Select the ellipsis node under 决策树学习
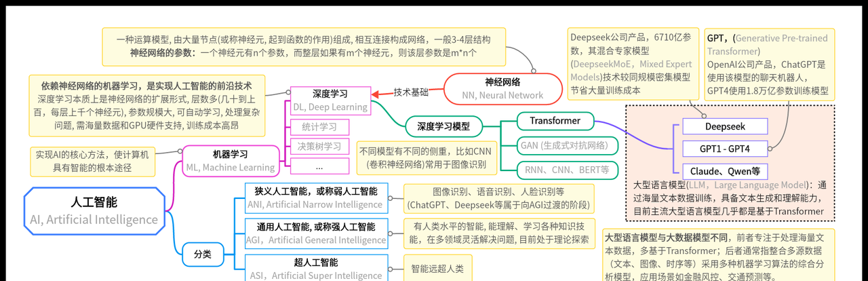The height and width of the screenshot is (281, 868). [x=319, y=166]
